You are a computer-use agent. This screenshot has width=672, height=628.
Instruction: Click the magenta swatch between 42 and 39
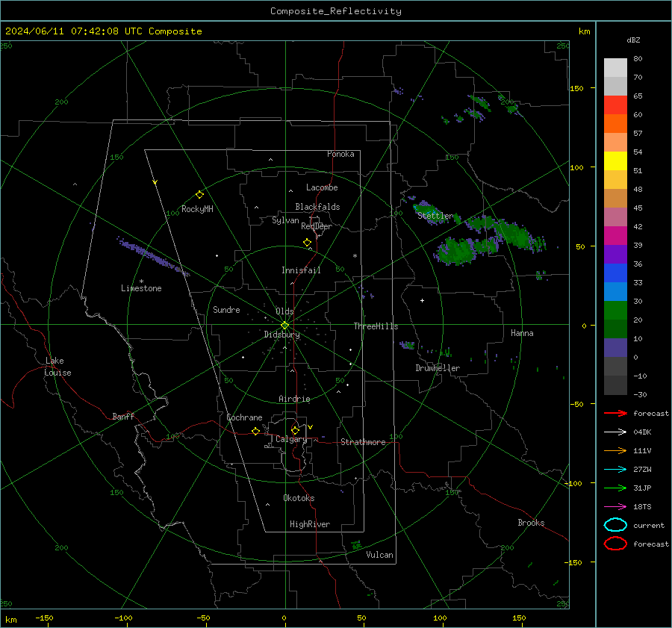(x=615, y=236)
